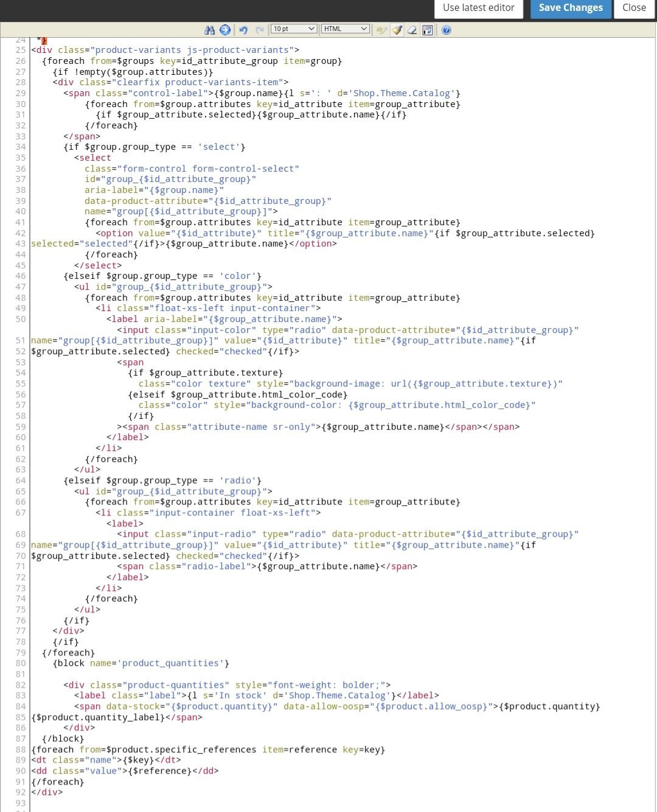Click the greyed-out redo arrow
The width and height of the screenshot is (657, 812).
[x=260, y=30]
